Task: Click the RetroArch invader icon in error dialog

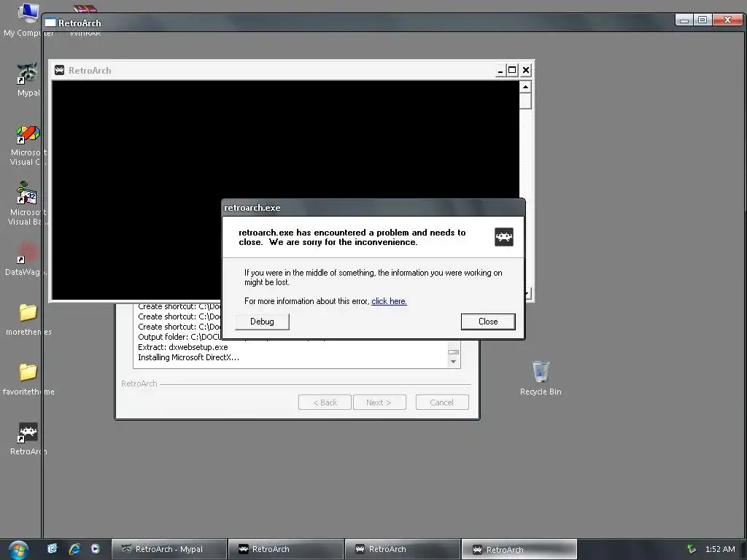Action: click(503, 237)
